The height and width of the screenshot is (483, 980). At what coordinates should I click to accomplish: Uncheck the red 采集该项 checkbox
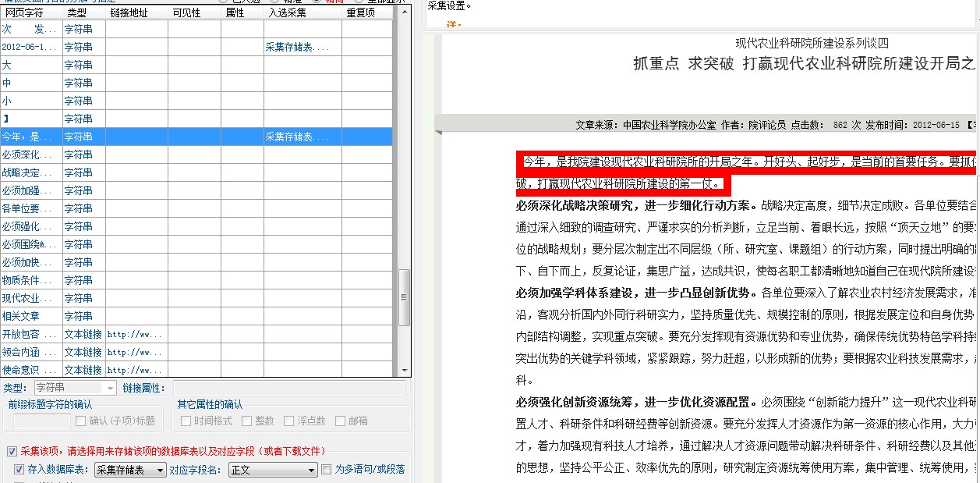pyautogui.click(x=12, y=452)
